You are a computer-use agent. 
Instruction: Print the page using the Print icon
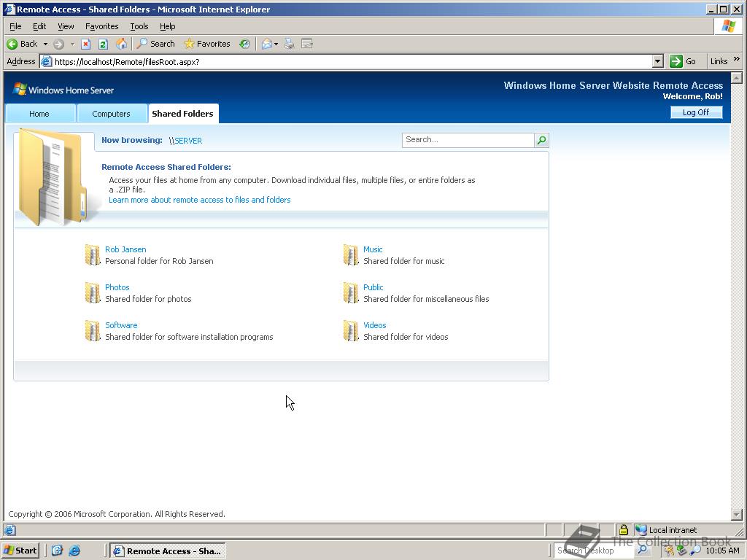point(289,44)
